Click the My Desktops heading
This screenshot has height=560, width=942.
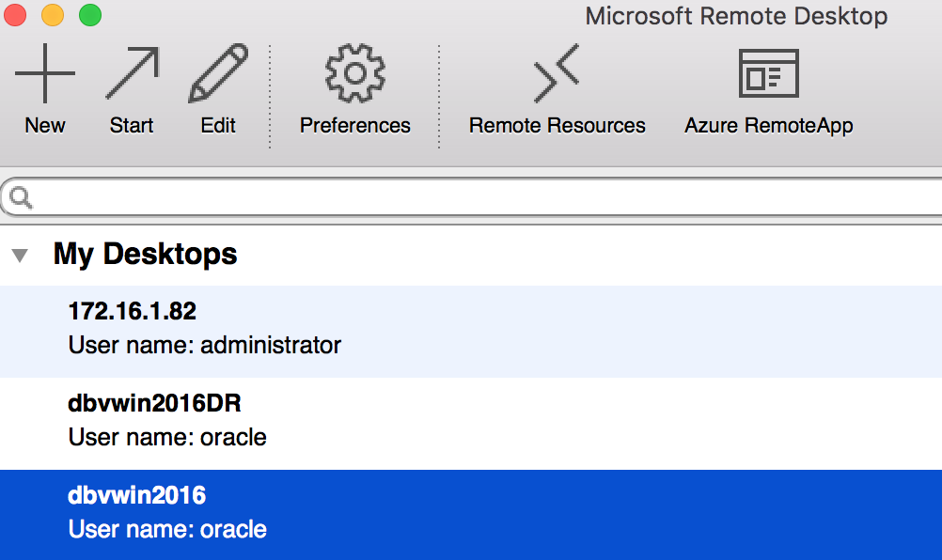[x=146, y=254]
